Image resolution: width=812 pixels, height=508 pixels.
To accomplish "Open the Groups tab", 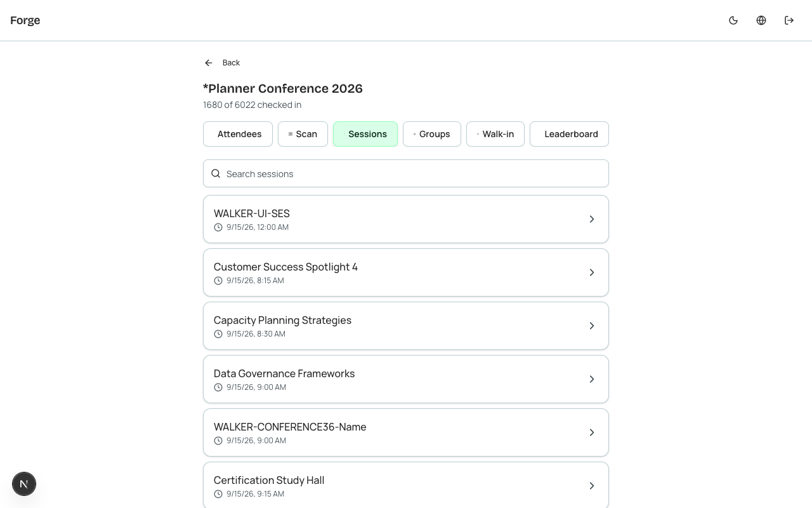I will click(x=432, y=134).
